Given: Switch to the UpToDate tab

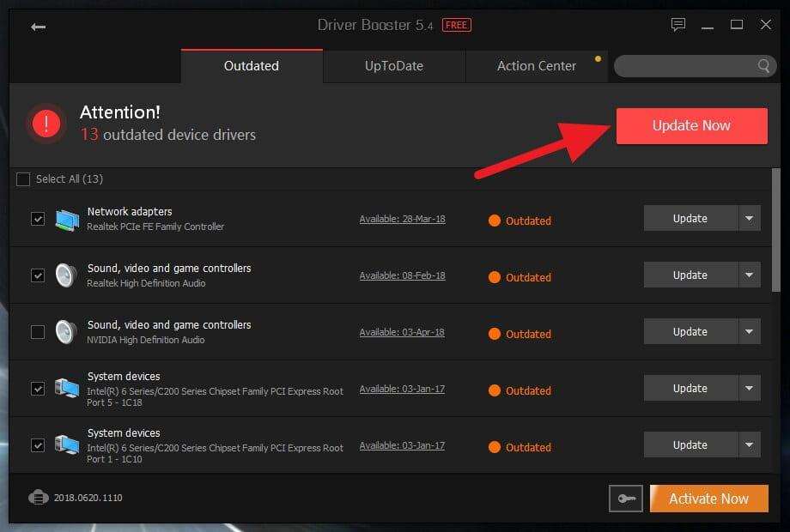Looking at the screenshot, I should click(x=393, y=65).
